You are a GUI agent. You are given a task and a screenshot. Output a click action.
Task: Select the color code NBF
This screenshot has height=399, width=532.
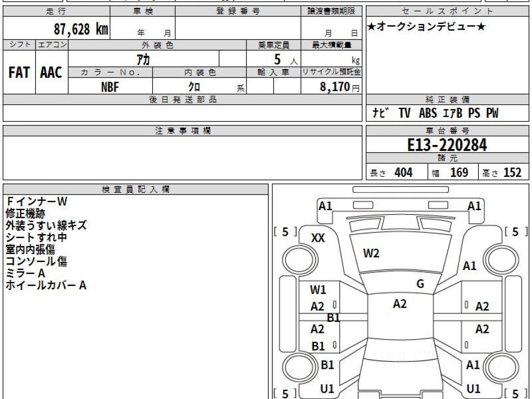tap(110, 87)
